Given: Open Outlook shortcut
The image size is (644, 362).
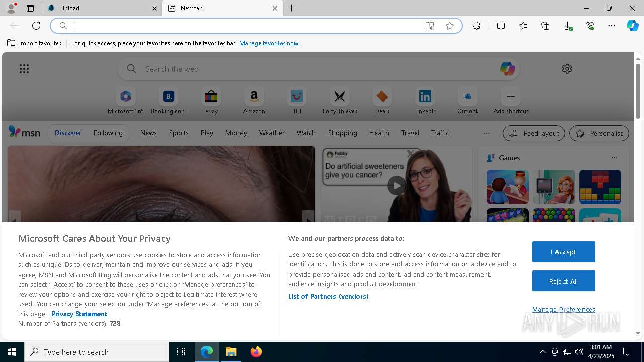Looking at the screenshot, I should (x=468, y=101).
